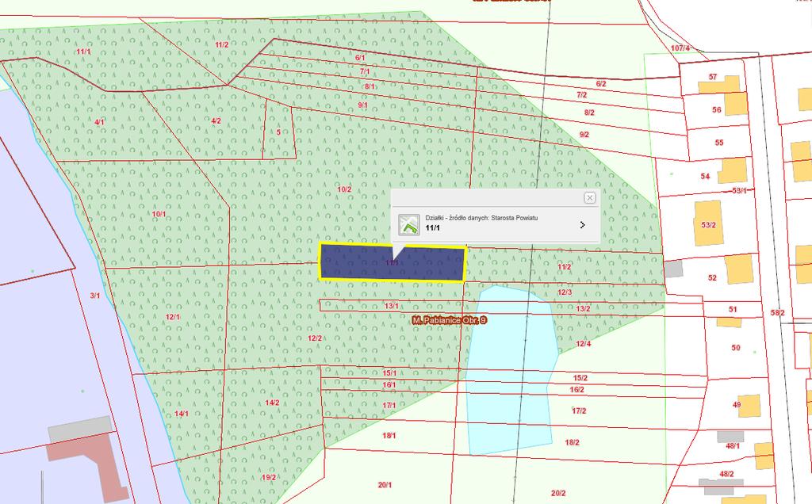
Task: Expand details arrow for parcel 11/1
Action: point(583,224)
